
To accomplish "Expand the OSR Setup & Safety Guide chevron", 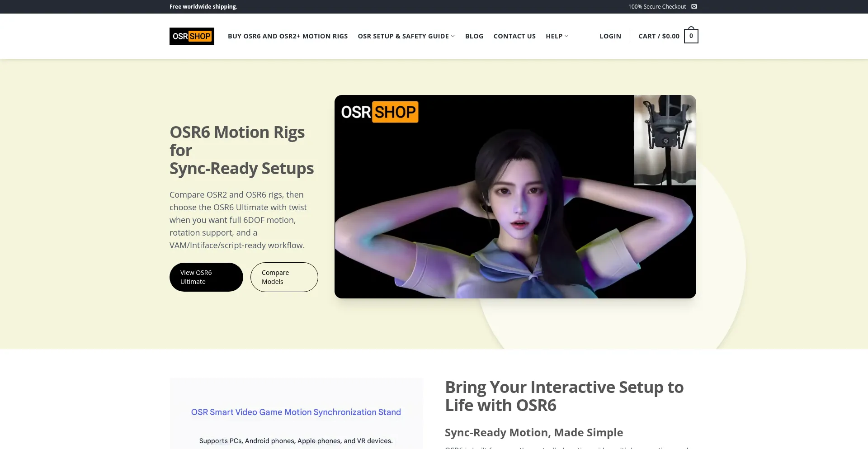I will tap(453, 36).
